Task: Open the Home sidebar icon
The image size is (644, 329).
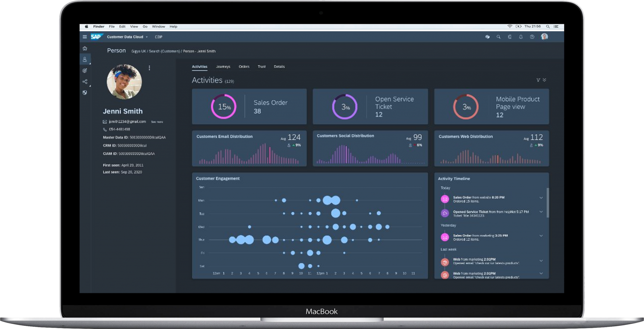Action: [x=84, y=48]
